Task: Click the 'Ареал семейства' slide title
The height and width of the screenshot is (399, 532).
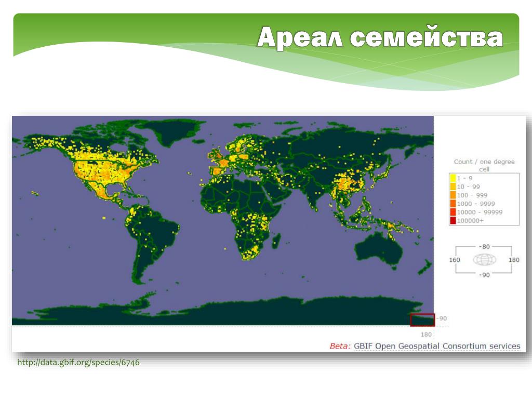Action: click(x=380, y=37)
